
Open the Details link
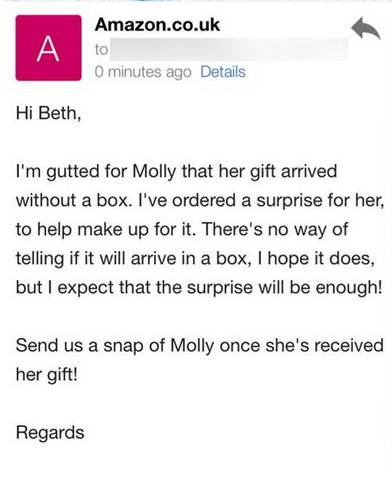[223, 72]
